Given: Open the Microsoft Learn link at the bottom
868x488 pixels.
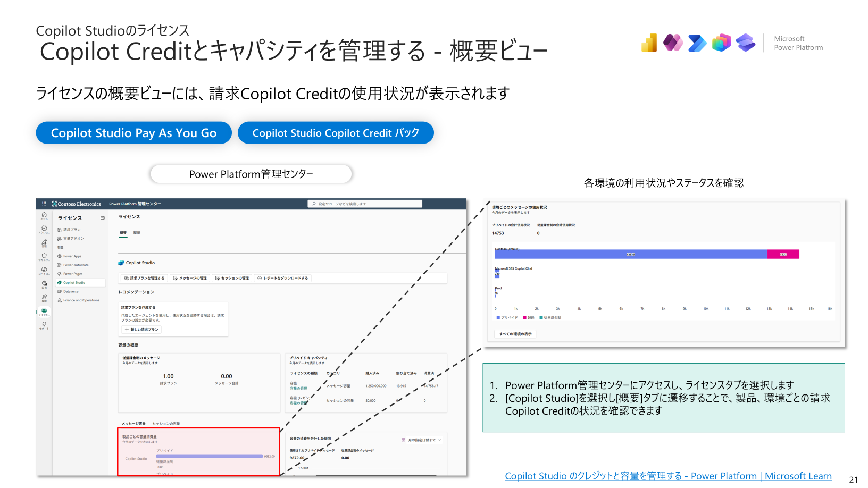Looking at the screenshot, I should click(668, 476).
